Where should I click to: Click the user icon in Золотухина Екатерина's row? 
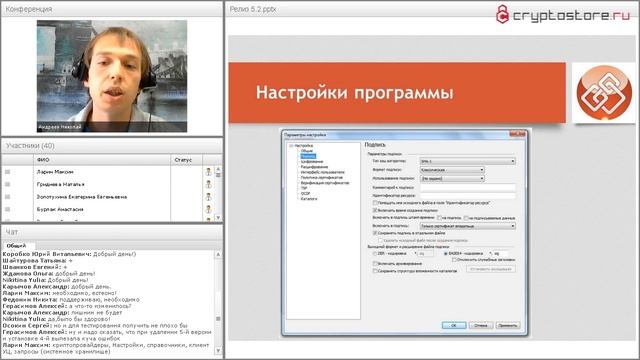click(x=208, y=197)
